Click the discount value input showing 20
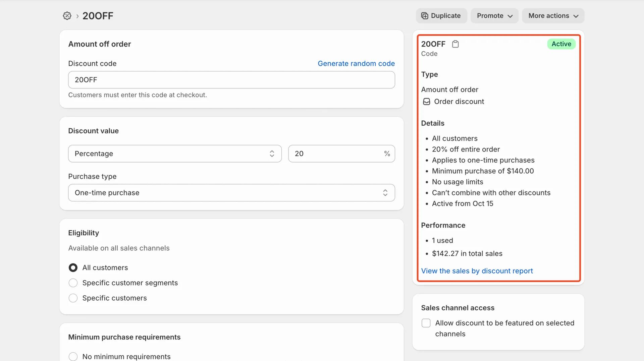The height and width of the screenshot is (361, 644). tap(335, 154)
